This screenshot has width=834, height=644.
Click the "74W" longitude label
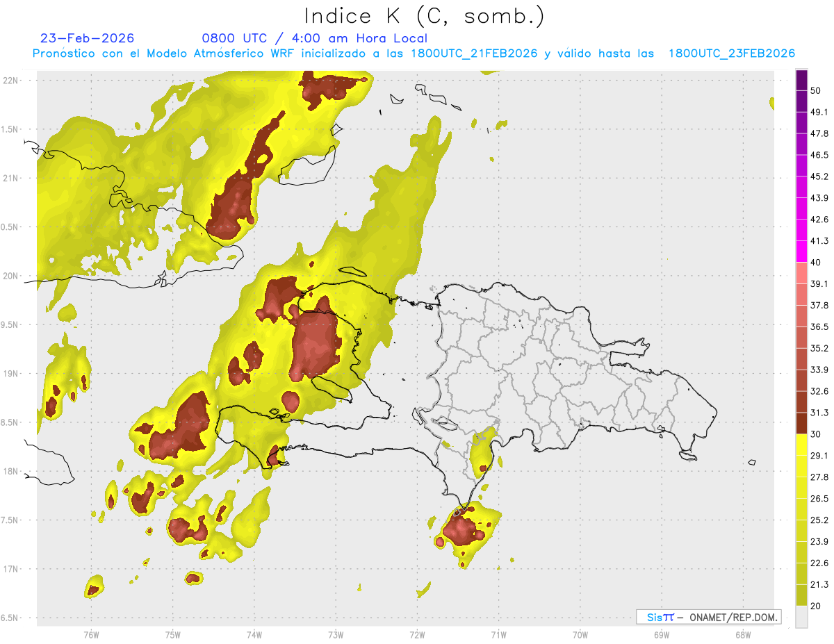click(254, 635)
